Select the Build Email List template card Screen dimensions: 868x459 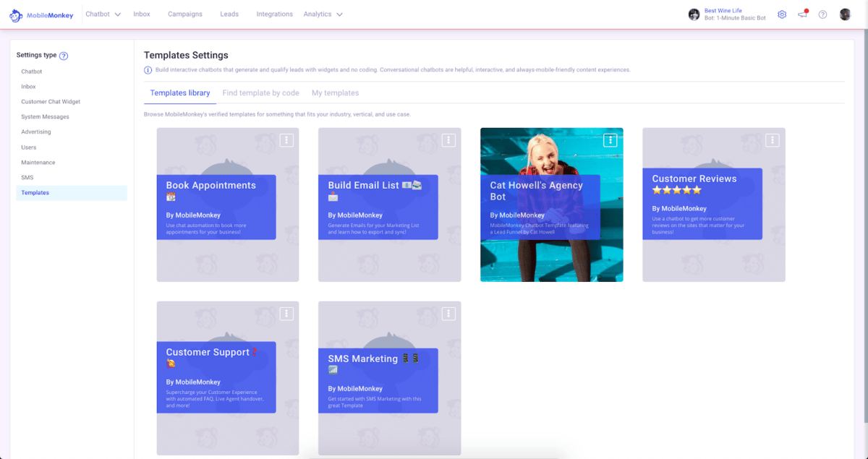click(390, 205)
